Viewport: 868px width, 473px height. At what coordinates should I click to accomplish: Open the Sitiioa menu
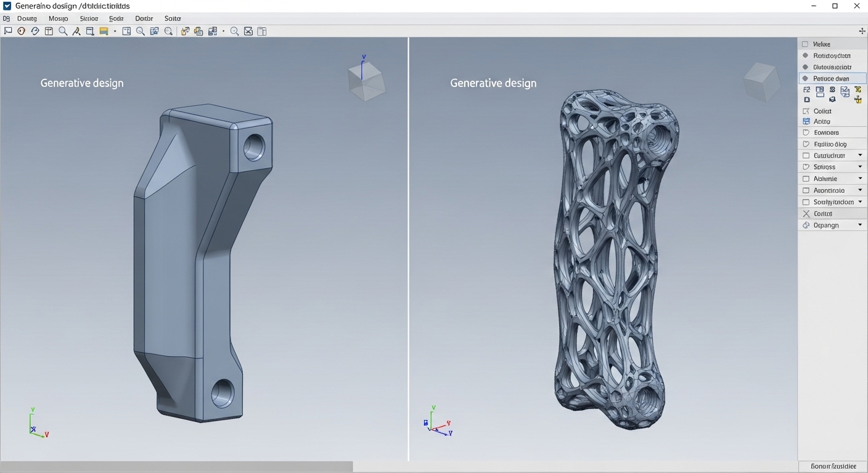(x=89, y=18)
